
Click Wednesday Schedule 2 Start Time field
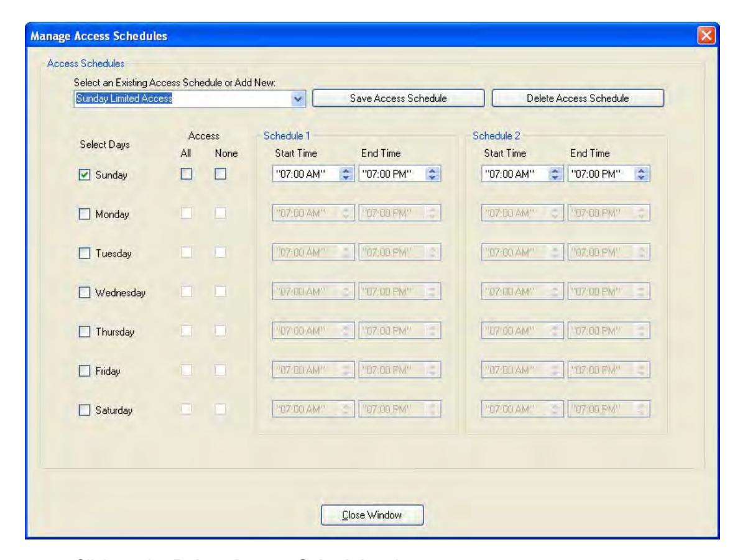[x=522, y=291]
